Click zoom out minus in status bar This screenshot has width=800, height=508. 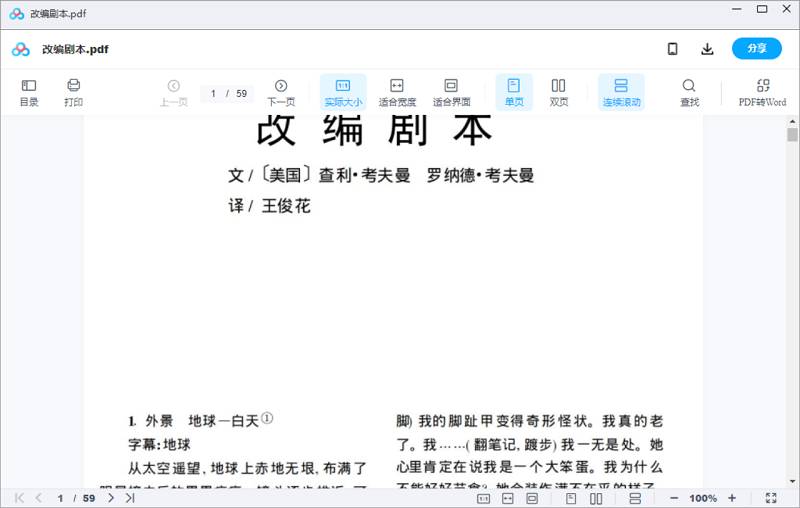click(674, 498)
